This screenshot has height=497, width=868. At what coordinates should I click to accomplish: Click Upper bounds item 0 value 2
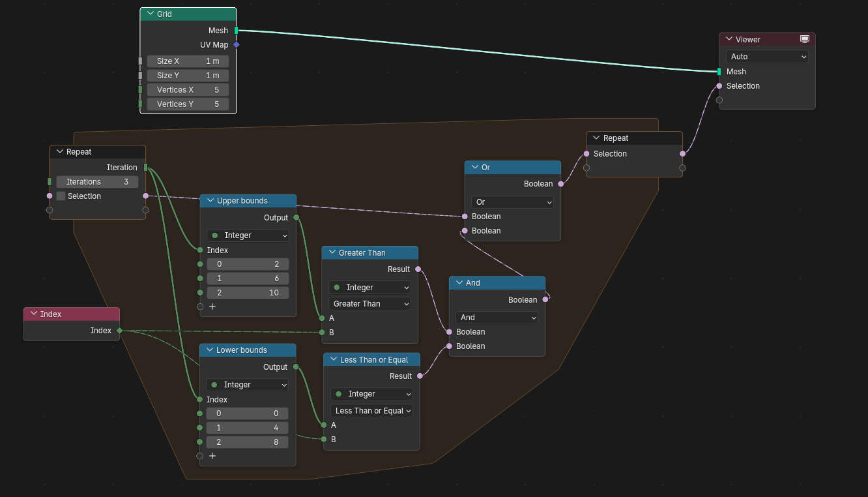(248, 264)
